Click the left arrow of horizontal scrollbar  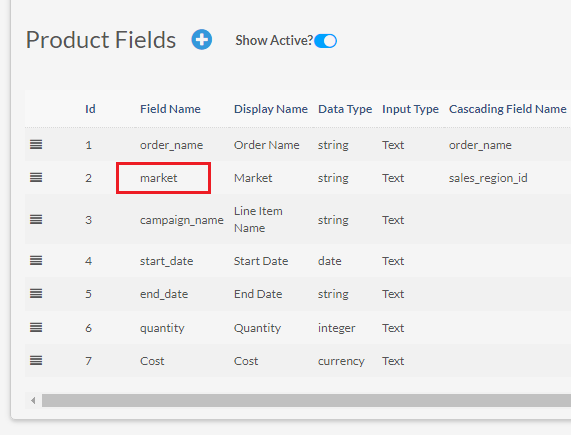click(33, 401)
